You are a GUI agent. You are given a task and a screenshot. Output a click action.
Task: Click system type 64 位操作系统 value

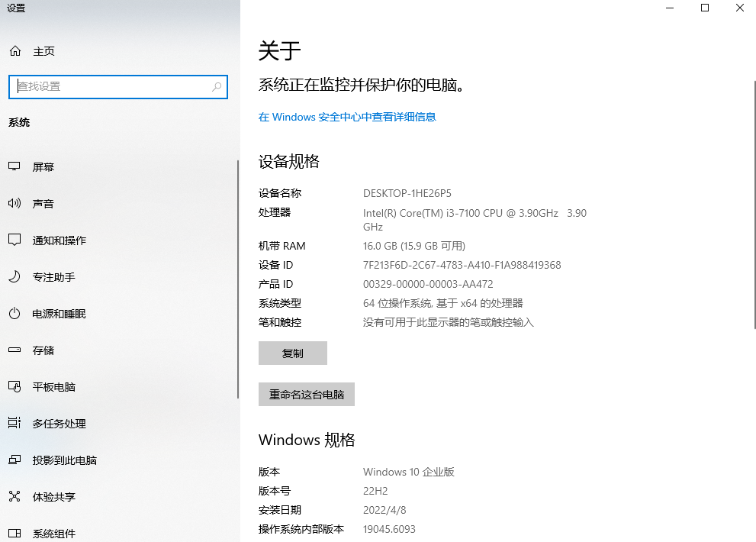(443, 303)
